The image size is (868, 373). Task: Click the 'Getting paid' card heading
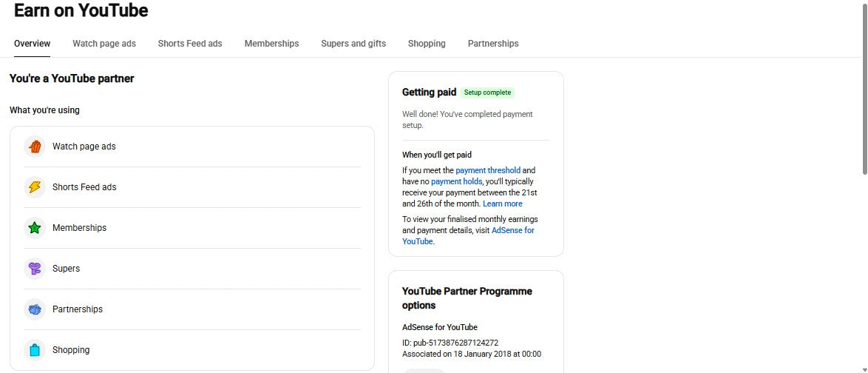point(429,93)
